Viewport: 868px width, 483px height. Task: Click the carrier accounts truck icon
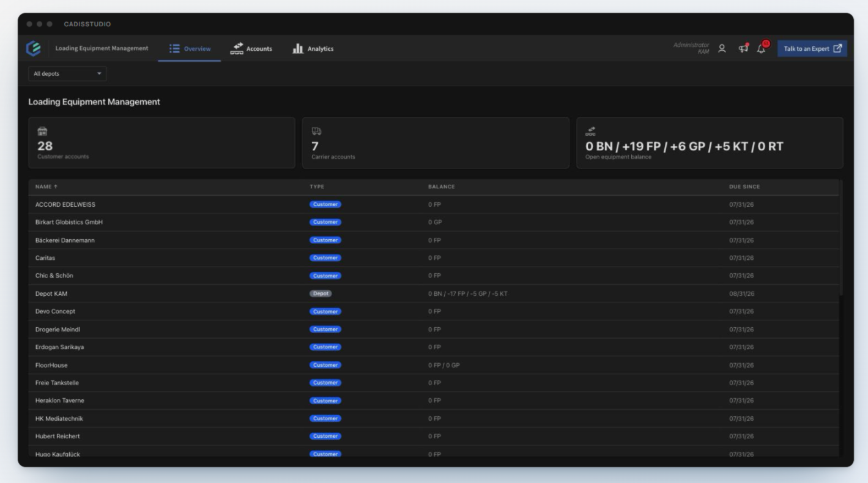tap(316, 131)
